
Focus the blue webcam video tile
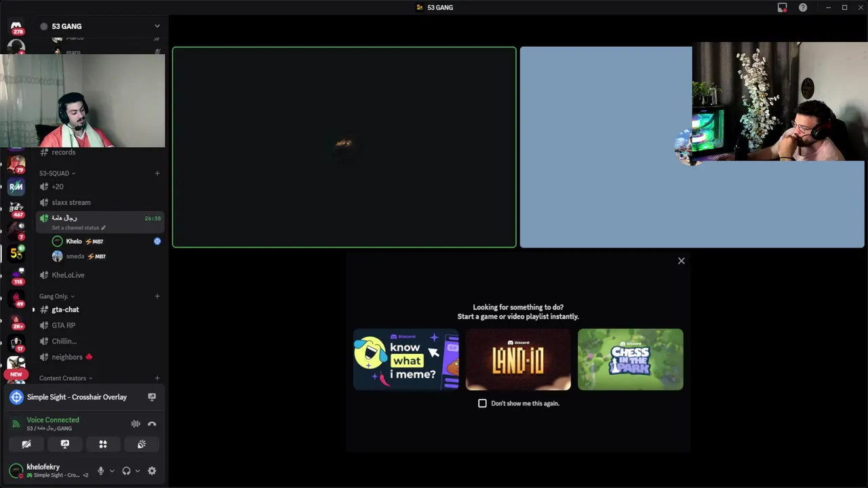[692, 147]
